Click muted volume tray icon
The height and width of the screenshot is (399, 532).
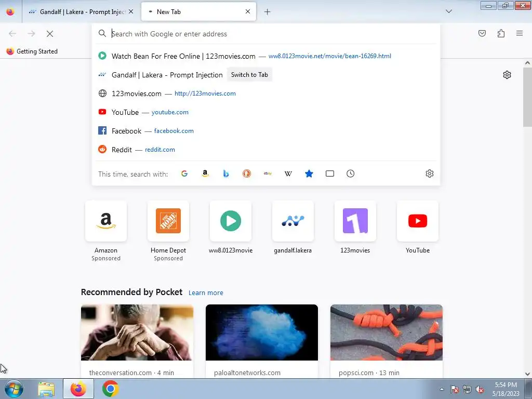tap(480, 390)
